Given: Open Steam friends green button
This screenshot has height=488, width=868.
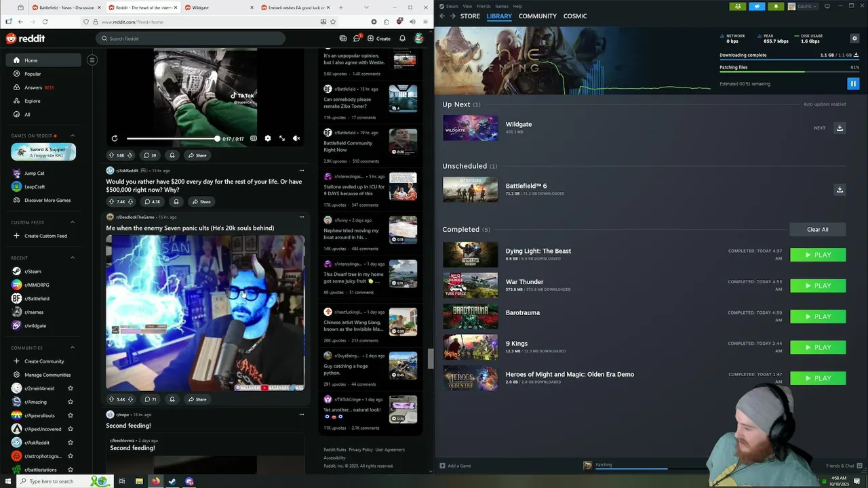Looking at the screenshot, I should click(738, 6).
